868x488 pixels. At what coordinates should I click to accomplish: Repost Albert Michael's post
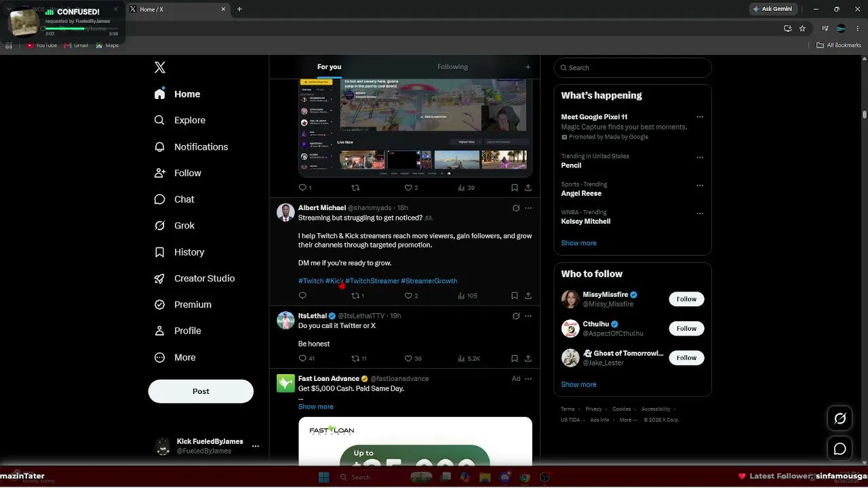click(x=357, y=296)
